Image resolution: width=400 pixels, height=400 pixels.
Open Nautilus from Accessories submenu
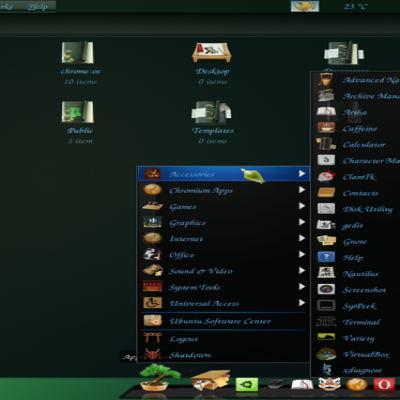tap(356, 274)
